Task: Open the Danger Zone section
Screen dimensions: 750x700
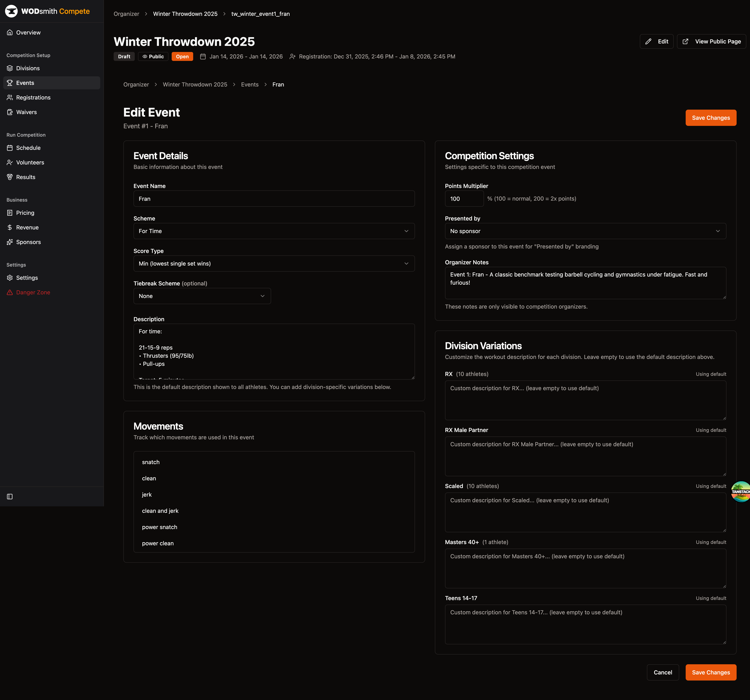Action: (x=52, y=293)
